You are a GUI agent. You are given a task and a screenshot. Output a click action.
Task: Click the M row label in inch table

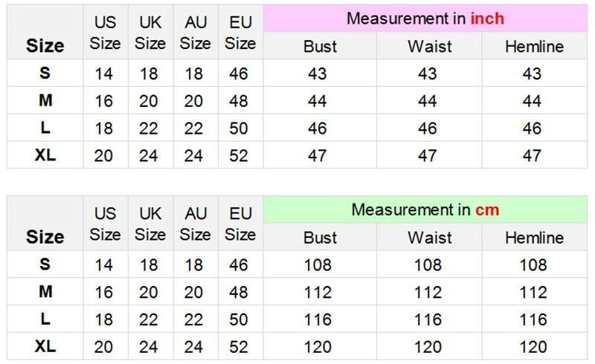tap(45, 100)
